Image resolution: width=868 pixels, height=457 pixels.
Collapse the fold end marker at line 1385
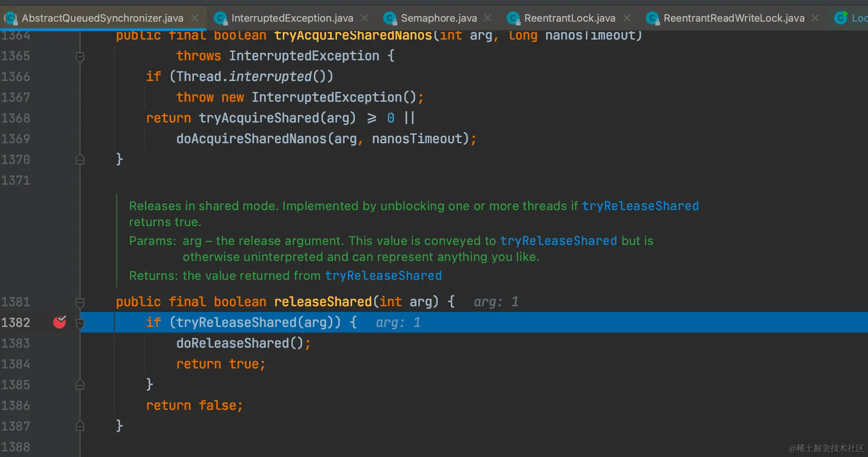80,384
